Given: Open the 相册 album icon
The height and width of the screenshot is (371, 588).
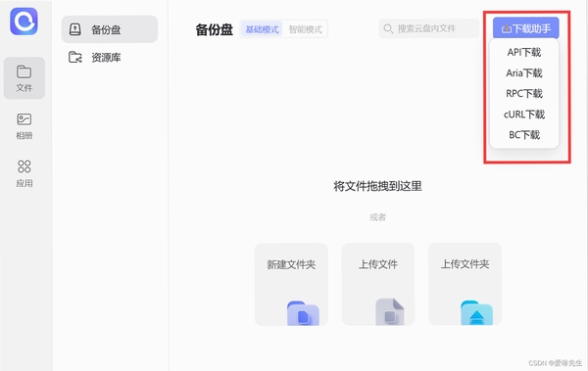Looking at the screenshot, I should point(24,119).
